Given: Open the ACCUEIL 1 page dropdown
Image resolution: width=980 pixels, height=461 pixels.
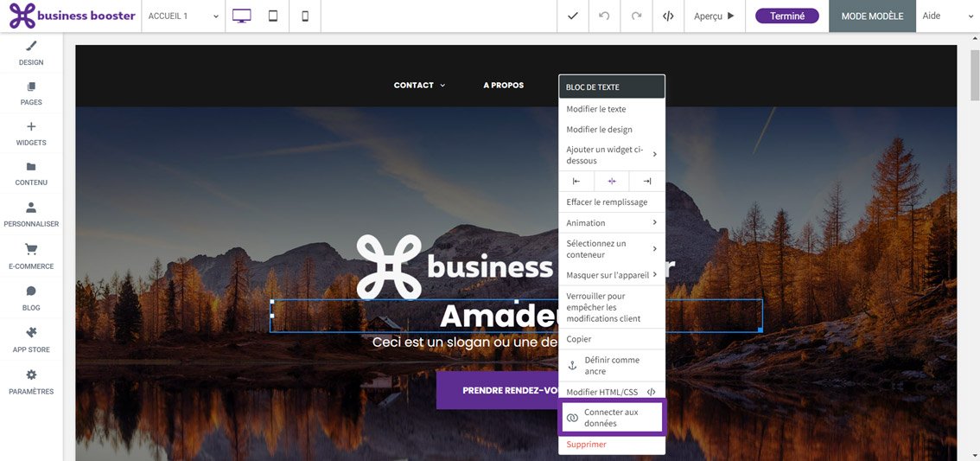Looking at the screenshot, I should coord(183,16).
